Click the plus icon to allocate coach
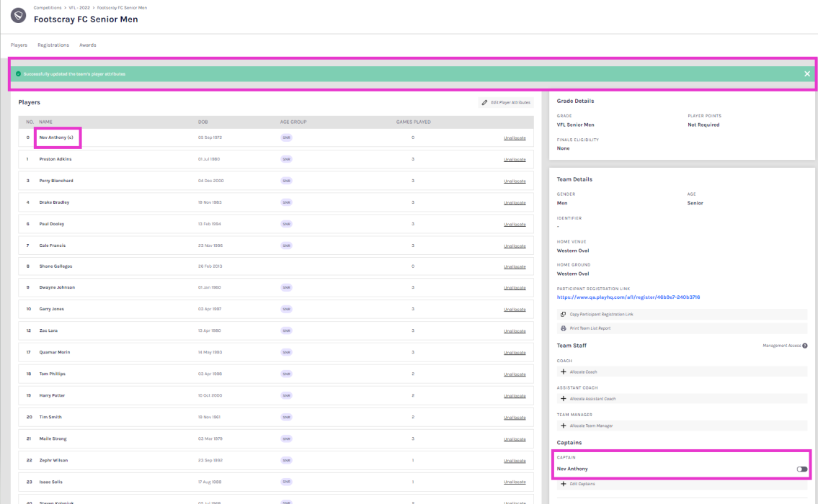 click(563, 372)
